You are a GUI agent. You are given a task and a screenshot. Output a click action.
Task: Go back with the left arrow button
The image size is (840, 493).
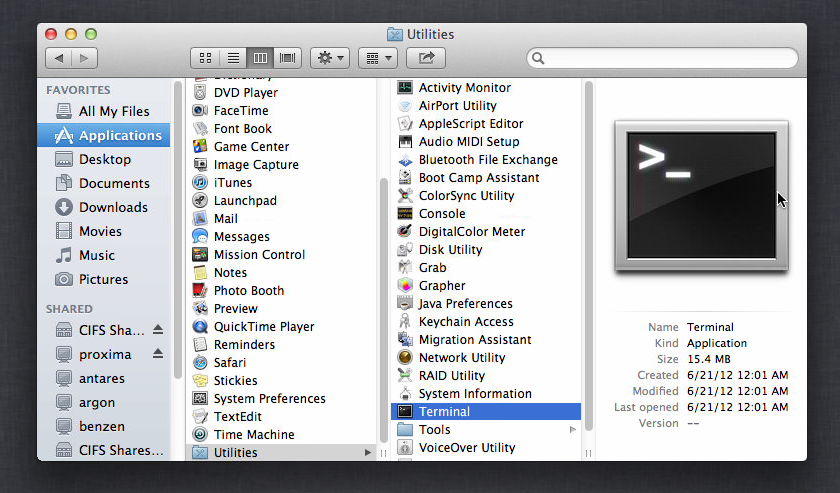click(x=59, y=58)
